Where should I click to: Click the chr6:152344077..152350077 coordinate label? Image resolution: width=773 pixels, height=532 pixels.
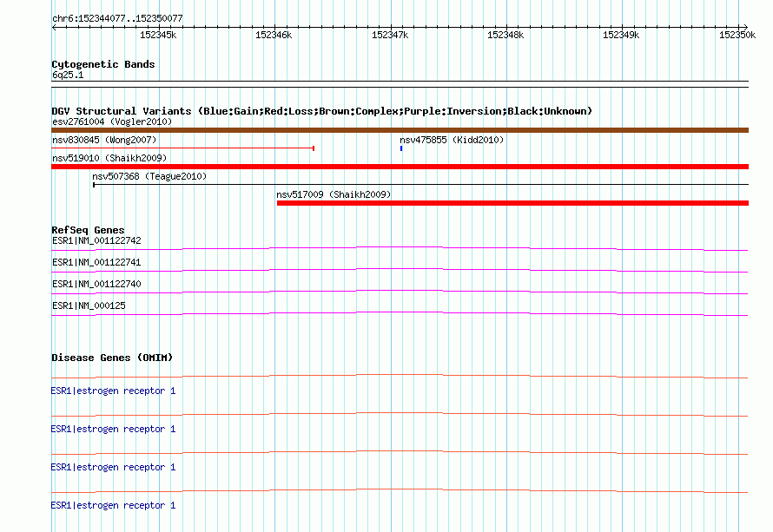(x=117, y=19)
